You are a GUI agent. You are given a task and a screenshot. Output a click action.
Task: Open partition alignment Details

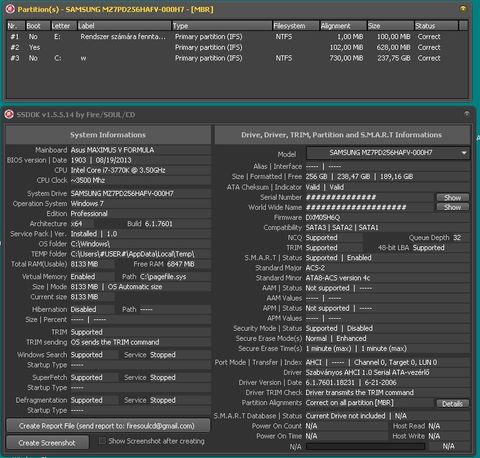click(453, 404)
